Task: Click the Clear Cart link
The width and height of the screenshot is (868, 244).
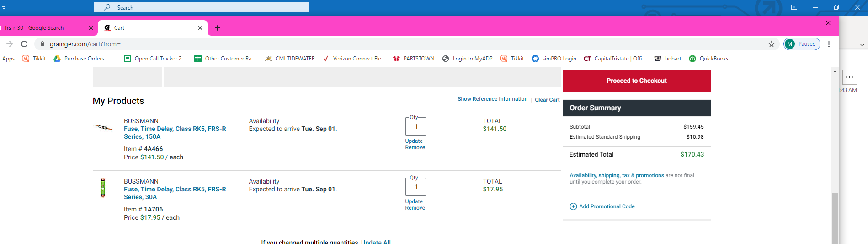Action: point(547,100)
